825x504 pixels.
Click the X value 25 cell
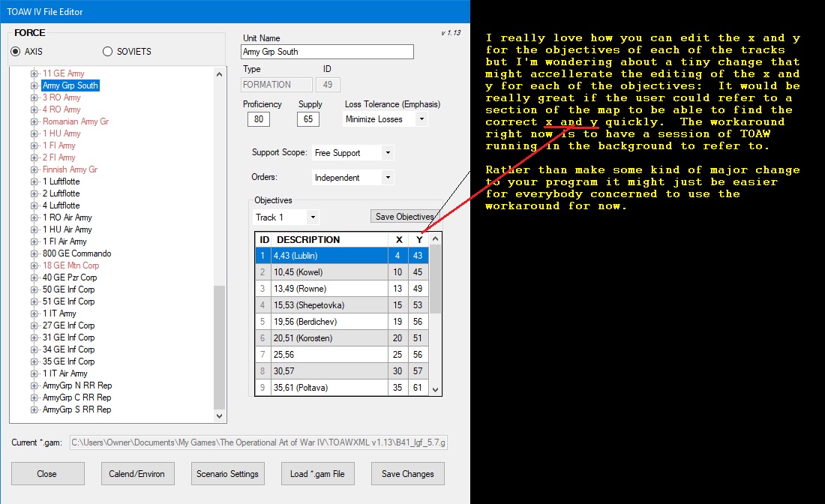click(397, 355)
